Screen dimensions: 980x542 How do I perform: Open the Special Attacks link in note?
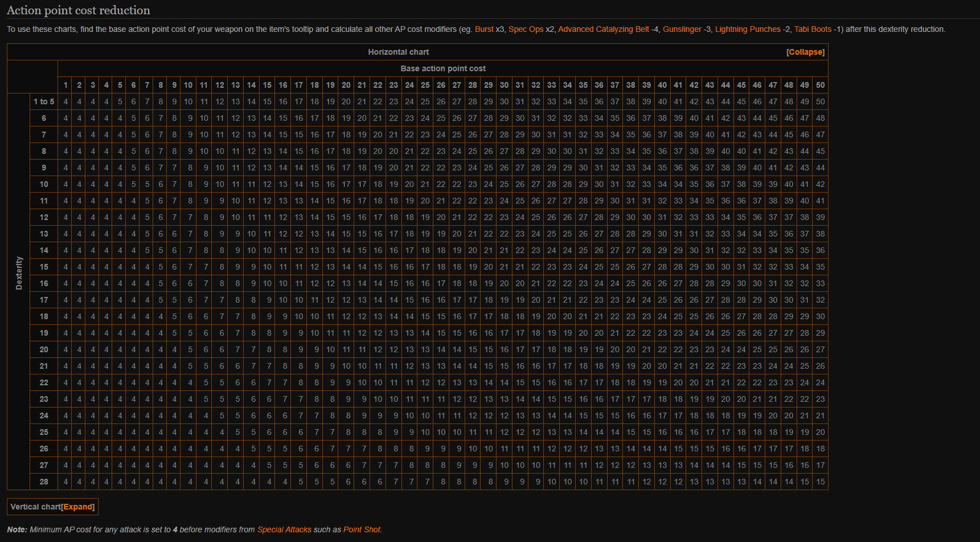pyautogui.click(x=284, y=529)
